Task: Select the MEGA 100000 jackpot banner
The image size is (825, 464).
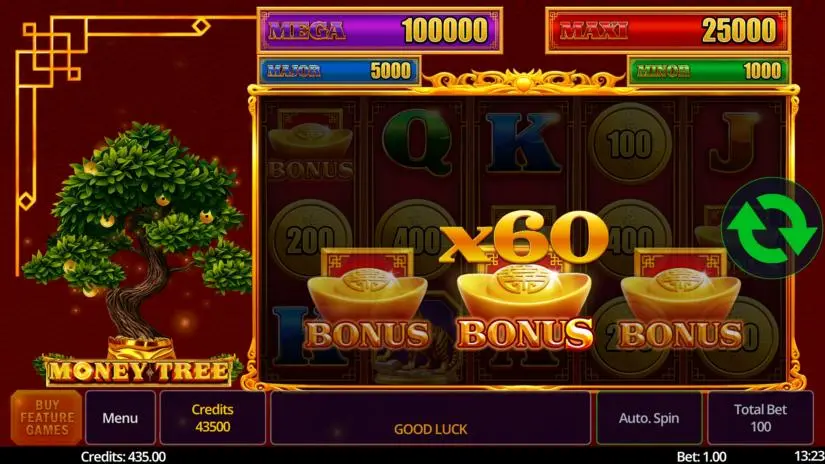Action: point(379,30)
